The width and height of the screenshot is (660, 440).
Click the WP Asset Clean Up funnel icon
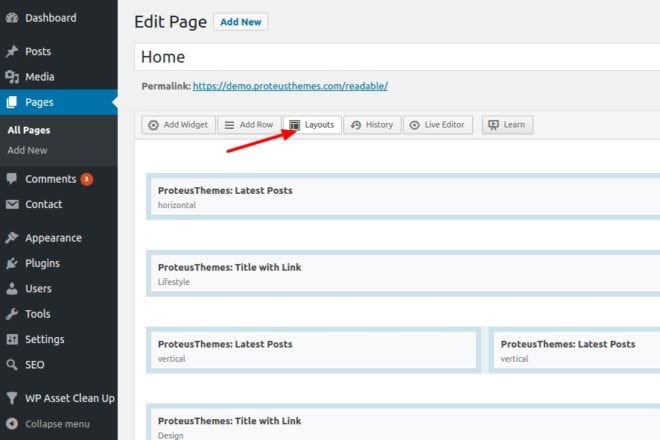pos(12,398)
